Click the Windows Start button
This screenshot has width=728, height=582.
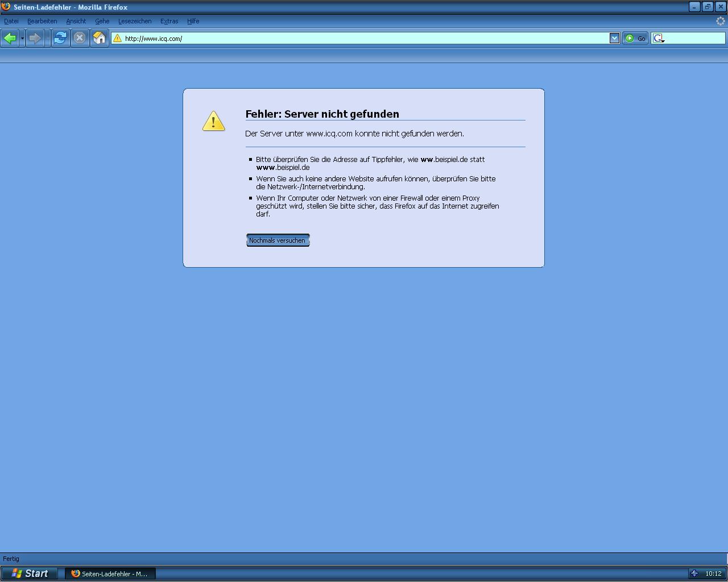pos(30,573)
